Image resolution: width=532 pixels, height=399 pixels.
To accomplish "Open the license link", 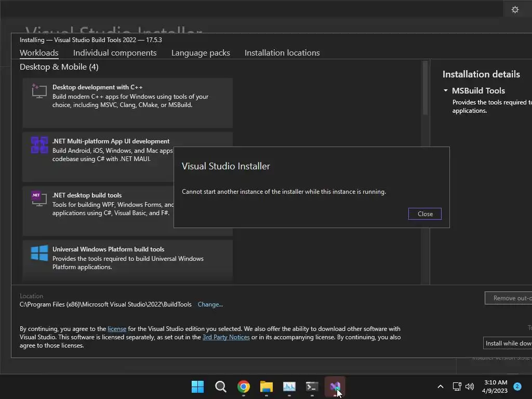I will [117, 329].
